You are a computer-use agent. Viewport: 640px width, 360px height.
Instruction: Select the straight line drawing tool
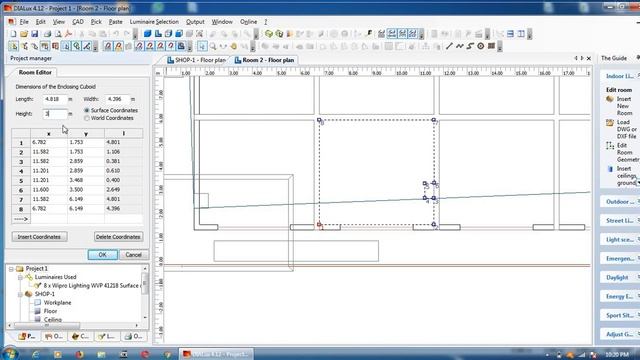pos(449,46)
